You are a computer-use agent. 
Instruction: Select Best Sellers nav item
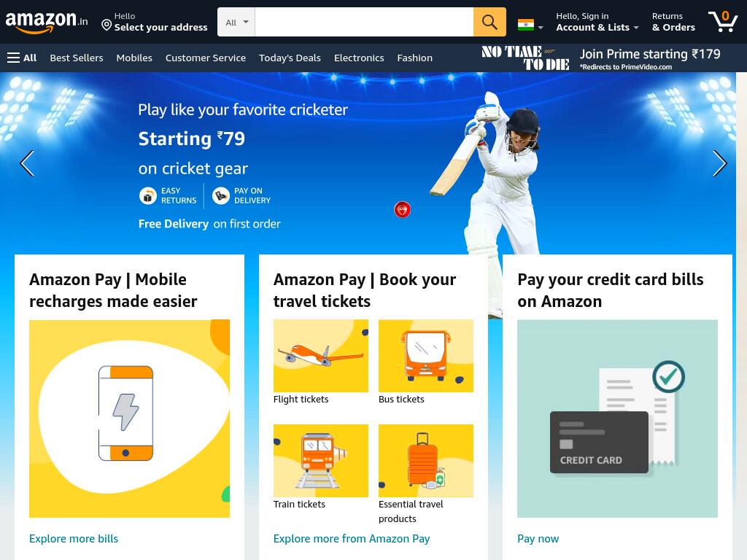(77, 58)
